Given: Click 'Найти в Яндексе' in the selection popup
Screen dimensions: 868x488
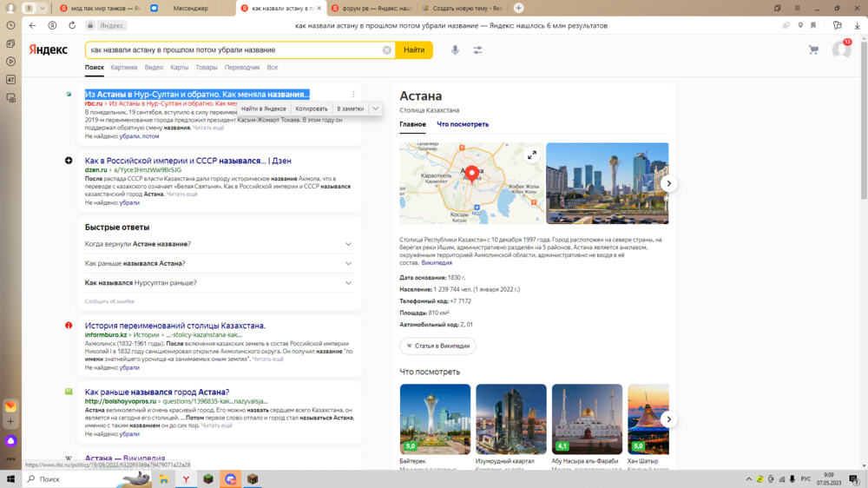Looking at the screenshot, I should coord(264,109).
